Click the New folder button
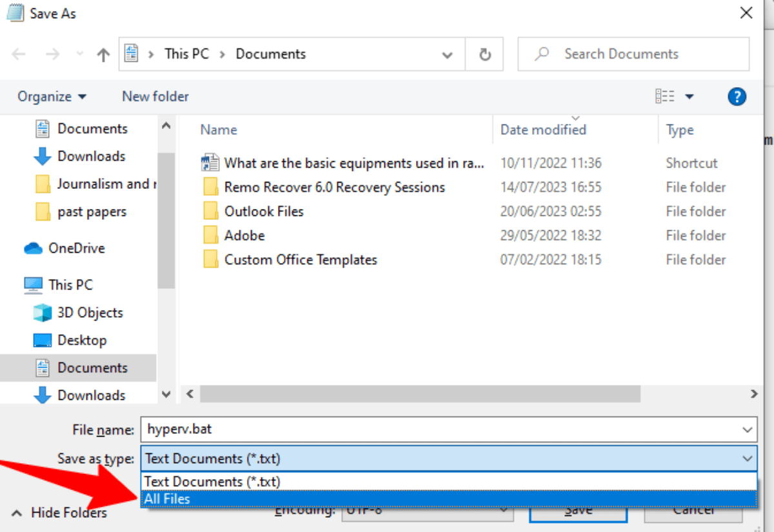 pyautogui.click(x=155, y=97)
